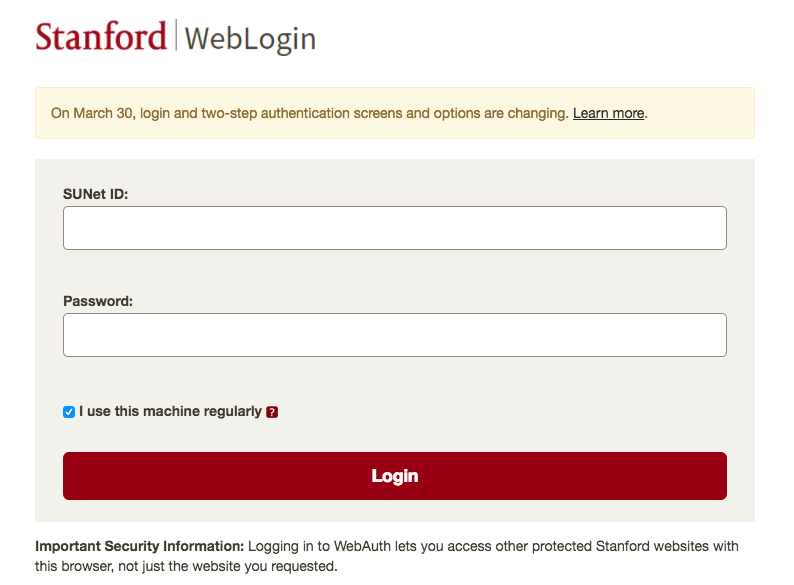Click the yellow March 30 announcement banner text
The image size is (794, 585).
click(300, 113)
